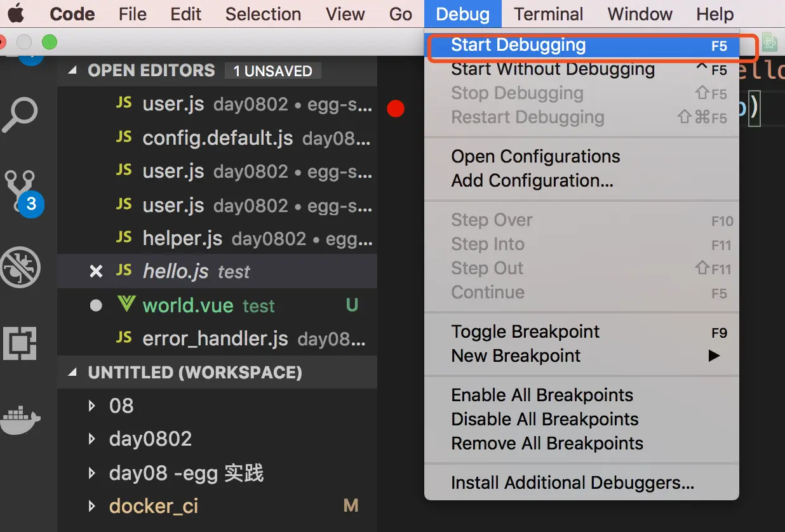Choose Start Debugging from Debug menu
The image size is (785, 532).
coord(582,46)
